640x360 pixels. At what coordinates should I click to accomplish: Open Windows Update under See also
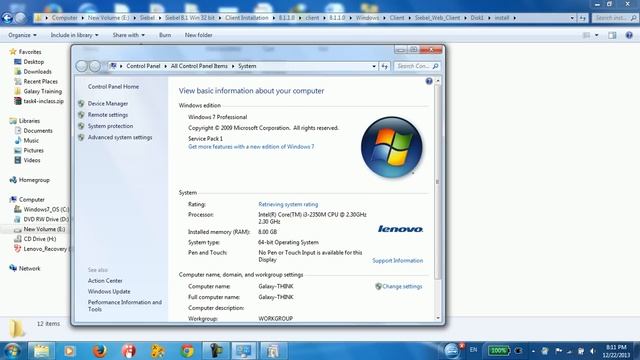(109, 291)
